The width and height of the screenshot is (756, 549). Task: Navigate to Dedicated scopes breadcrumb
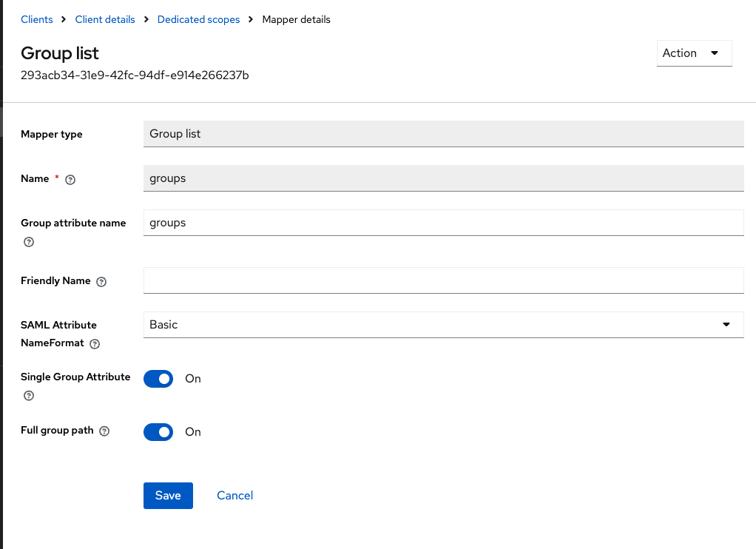point(198,19)
